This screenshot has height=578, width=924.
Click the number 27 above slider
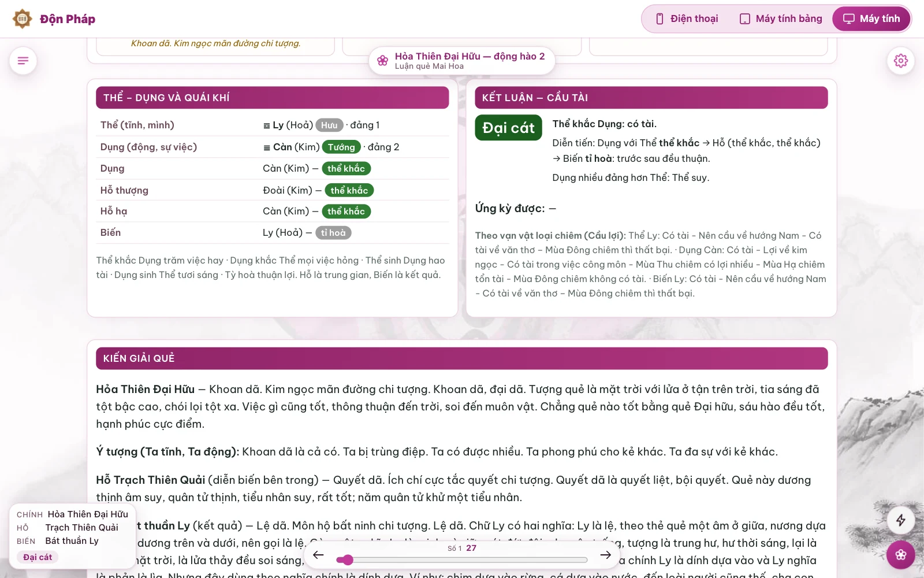pos(471,548)
